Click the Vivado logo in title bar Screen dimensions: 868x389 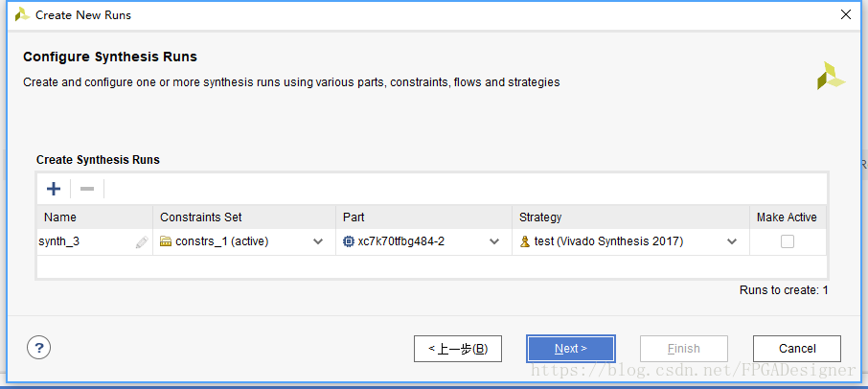click(21, 14)
